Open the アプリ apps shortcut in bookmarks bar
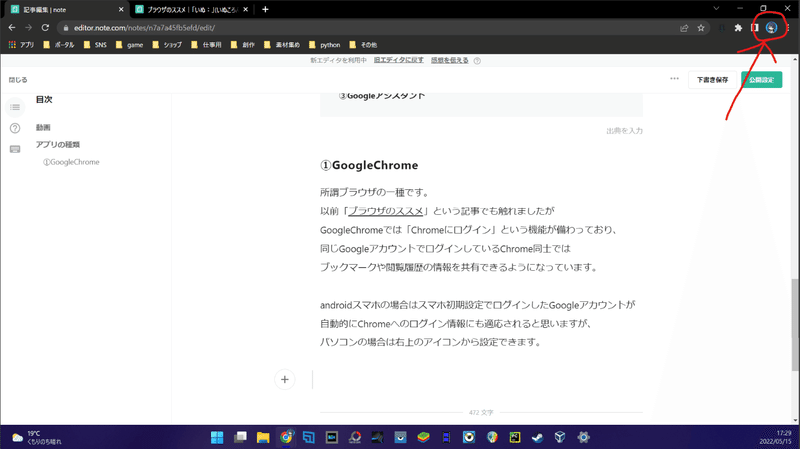 tap(21, 45)
